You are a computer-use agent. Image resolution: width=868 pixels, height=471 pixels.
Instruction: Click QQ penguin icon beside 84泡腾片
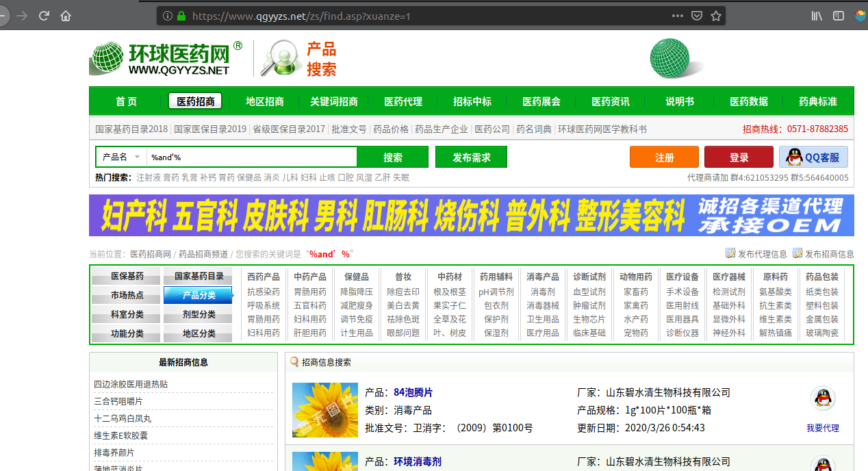823,398
